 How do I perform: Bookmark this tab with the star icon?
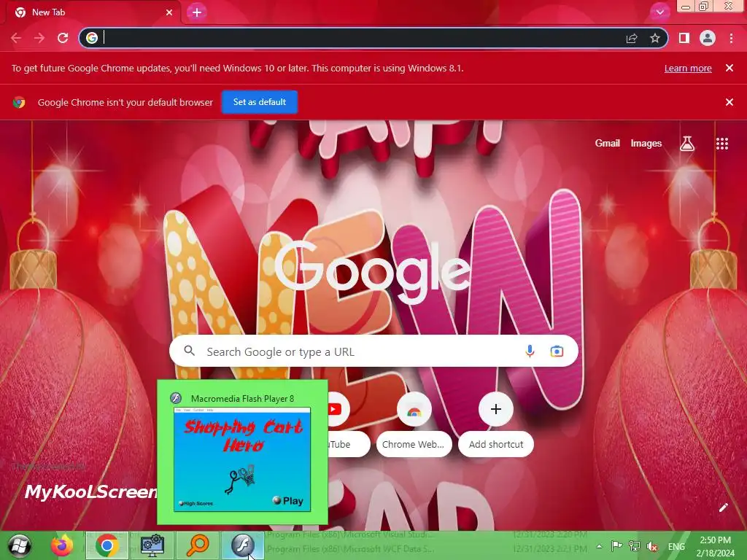(x=655, y=38)
